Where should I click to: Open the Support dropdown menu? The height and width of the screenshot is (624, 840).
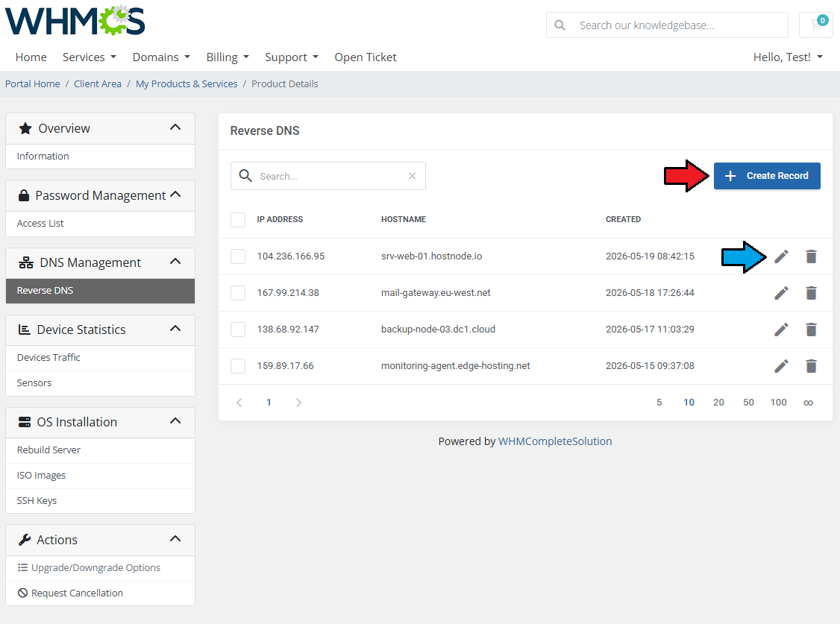(x=292, y=57)
